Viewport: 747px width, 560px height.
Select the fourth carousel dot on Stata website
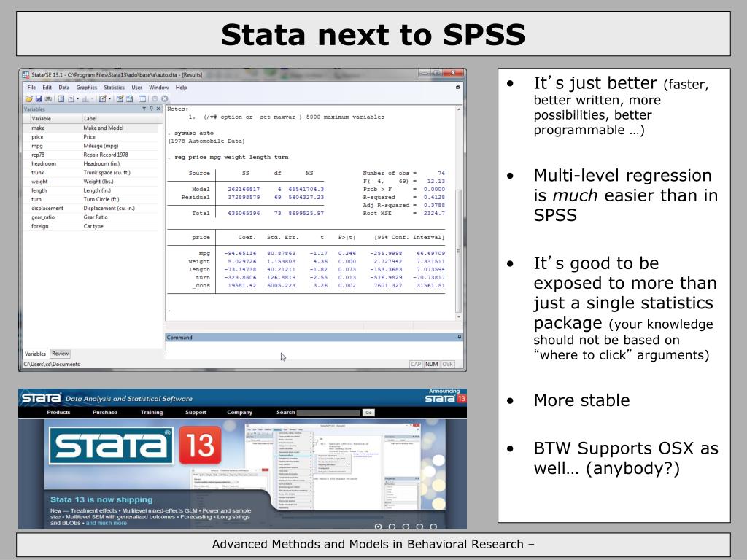pos(419,526)
